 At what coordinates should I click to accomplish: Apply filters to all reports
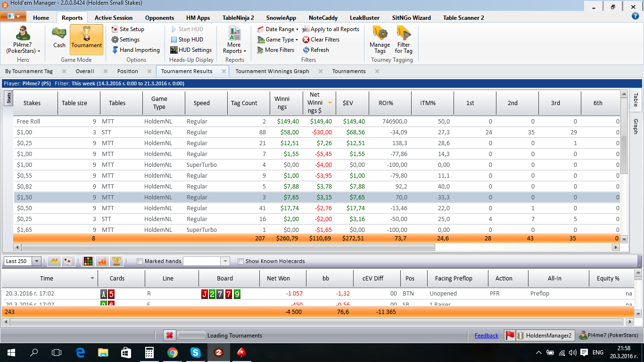click(x=330, y=29)
